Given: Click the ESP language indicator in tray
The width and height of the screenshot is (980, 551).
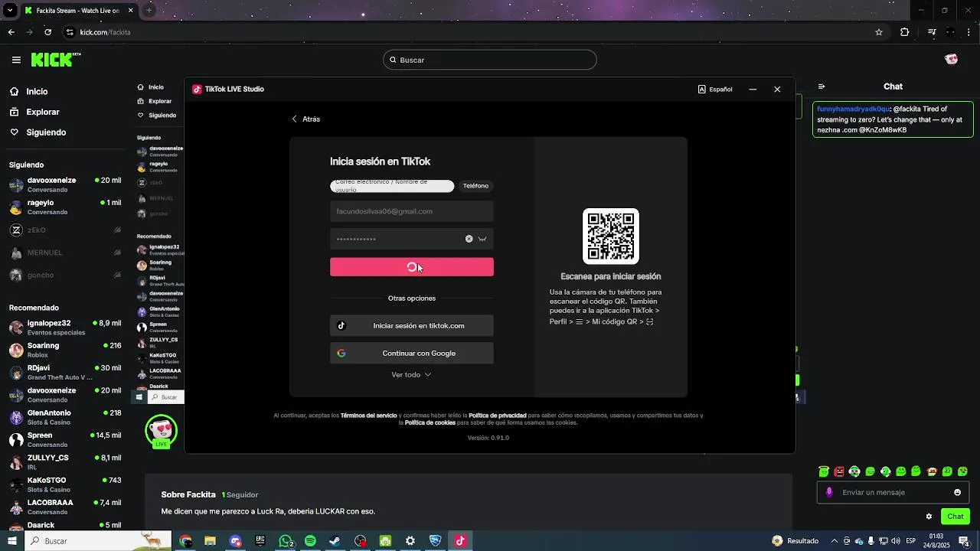Looking at the screenshot, I should click(911, 541).
